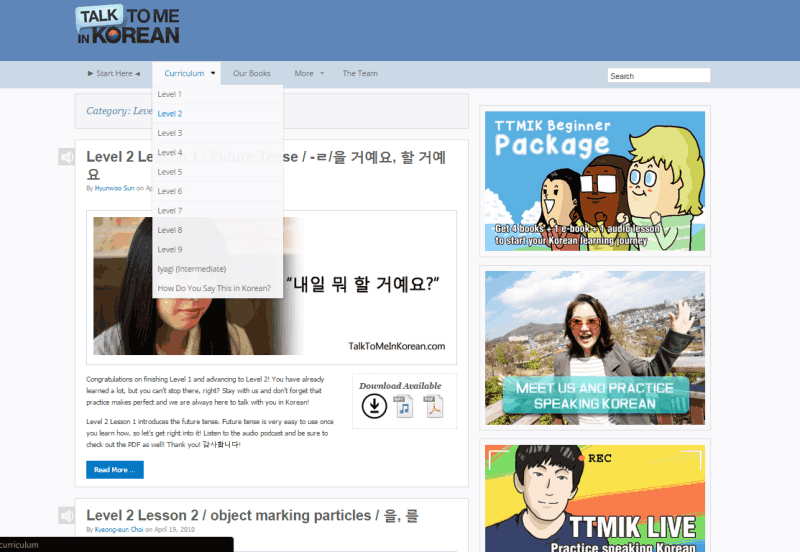Select Level 2 from Curriculum menu
Image resolution: width=800 pixels, height=552 pixels.
point(218,114)
